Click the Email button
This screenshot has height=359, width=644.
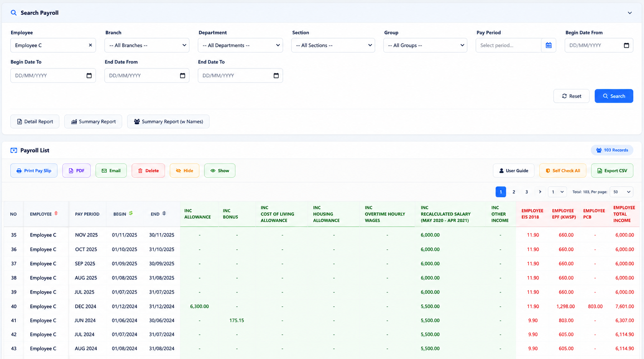111,171
